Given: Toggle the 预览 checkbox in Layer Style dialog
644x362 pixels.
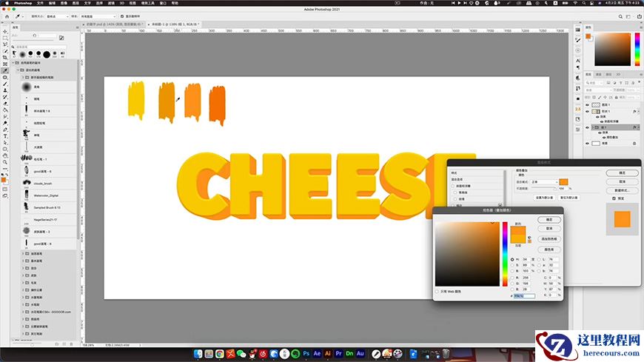Looking at the screenshot, I should (x=614, y=198).
